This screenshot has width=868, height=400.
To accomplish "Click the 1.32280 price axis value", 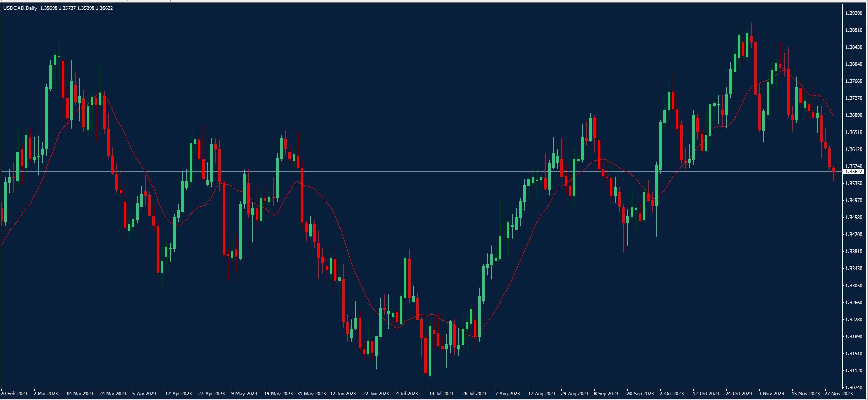I will (854, 320).
